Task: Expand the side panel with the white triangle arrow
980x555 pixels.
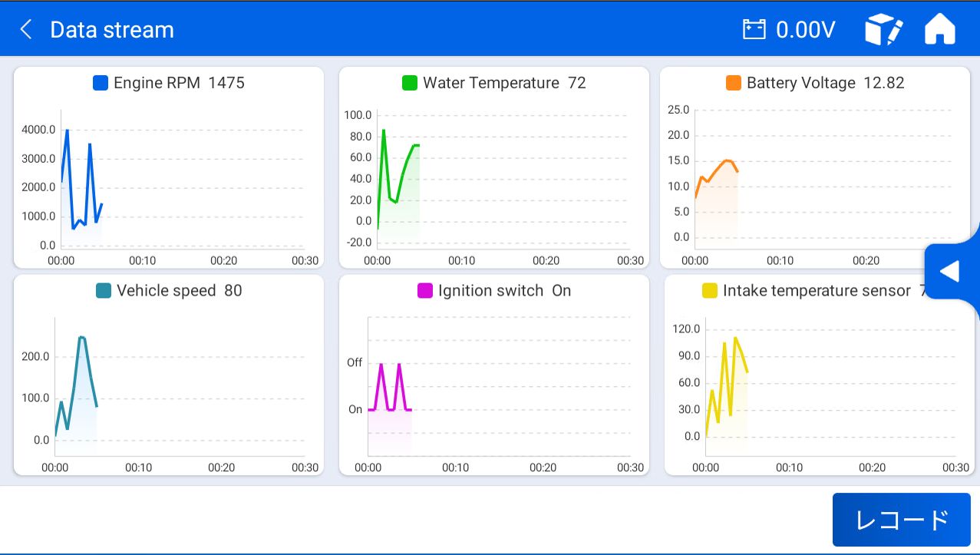Action: click(950, 271)
